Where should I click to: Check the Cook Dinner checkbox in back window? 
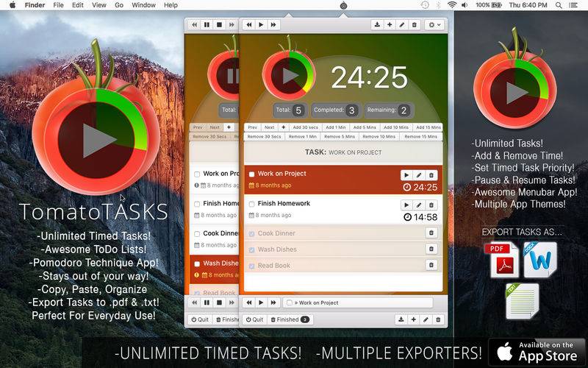(197, 234)
